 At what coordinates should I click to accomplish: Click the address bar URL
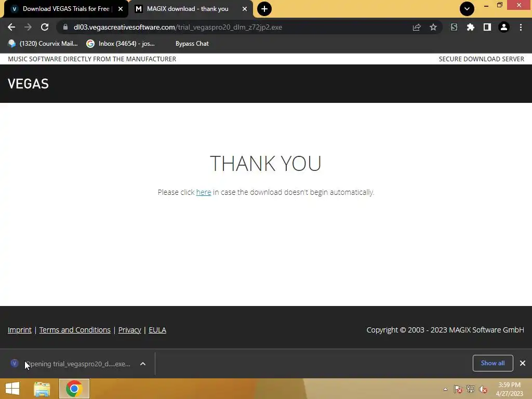pos(178,27)
